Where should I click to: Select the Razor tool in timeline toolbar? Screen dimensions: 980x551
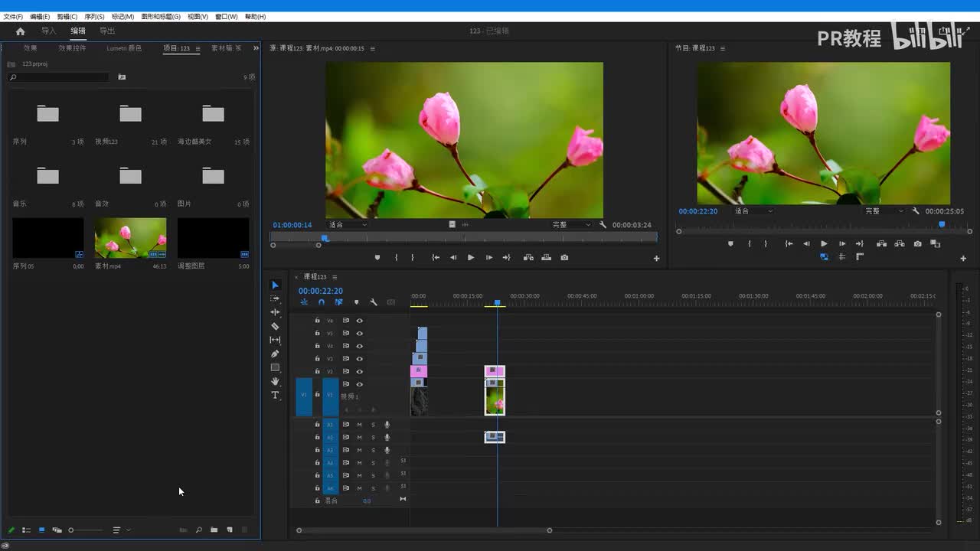tap(275, 326)
